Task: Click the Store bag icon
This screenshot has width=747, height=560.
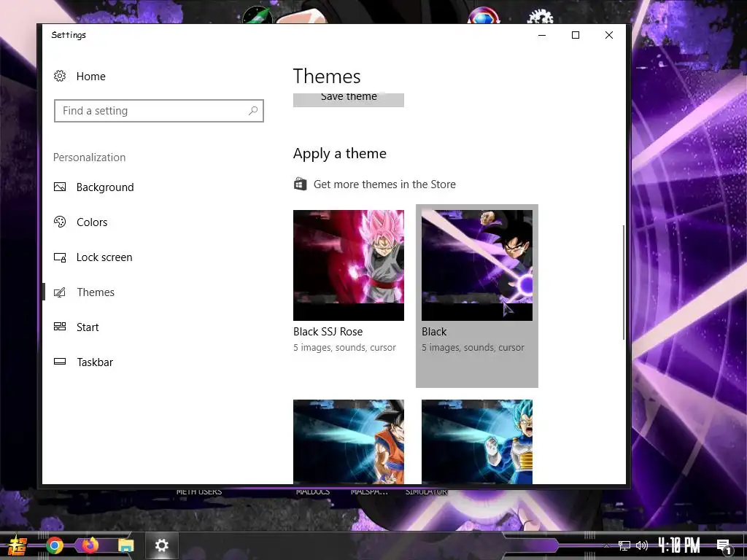Action: [x=300, y=184]
